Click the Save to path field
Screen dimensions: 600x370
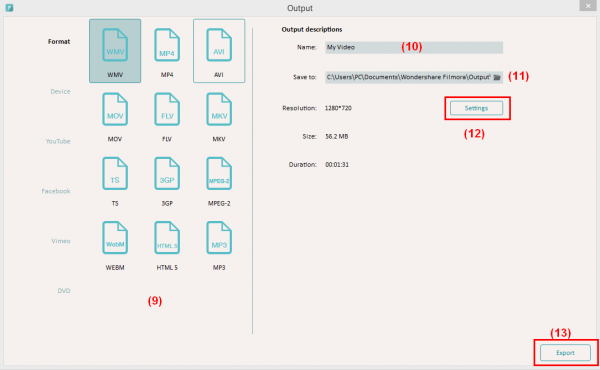[414, 77]
